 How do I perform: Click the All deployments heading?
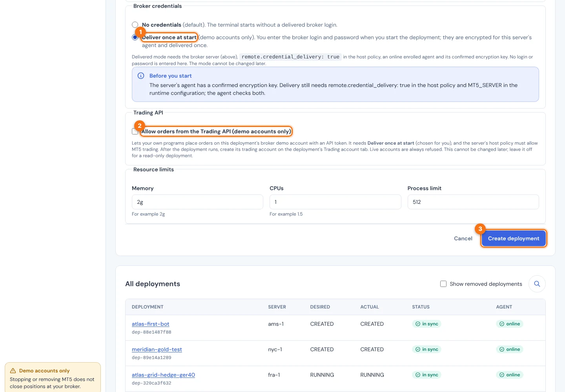pyautogui.click(x=153, y=284)
